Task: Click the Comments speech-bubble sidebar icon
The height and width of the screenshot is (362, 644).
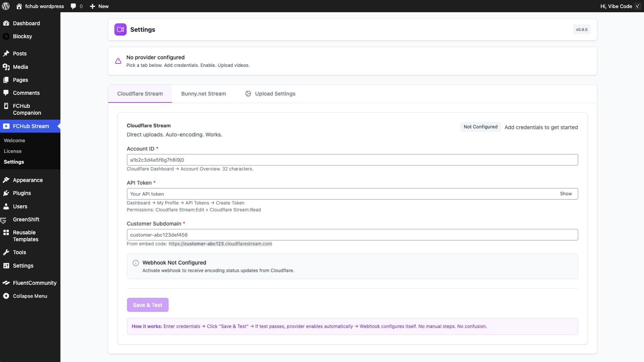Action: coord(6,93)
